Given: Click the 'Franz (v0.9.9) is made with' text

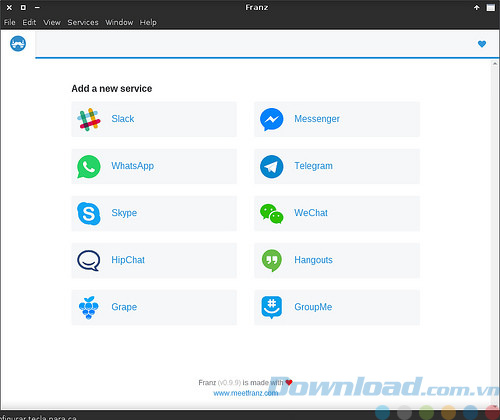Looking at the screenshot, I should click(x=241, y=382).
